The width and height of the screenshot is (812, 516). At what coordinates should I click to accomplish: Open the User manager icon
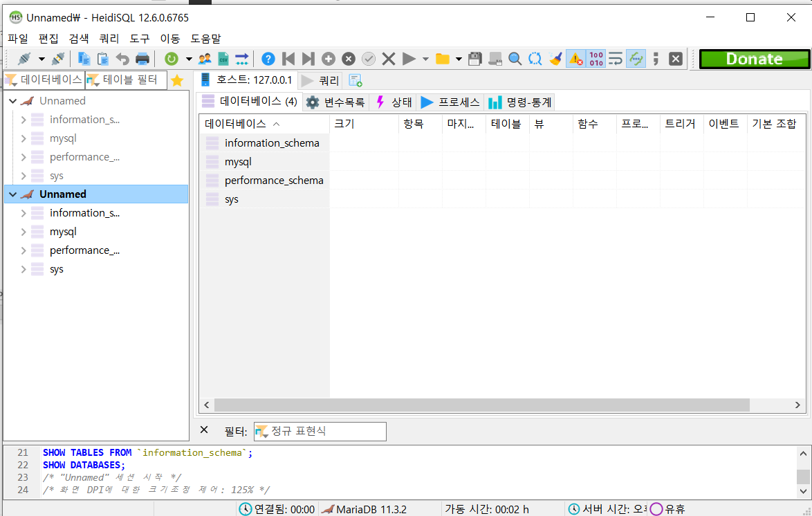205,59
